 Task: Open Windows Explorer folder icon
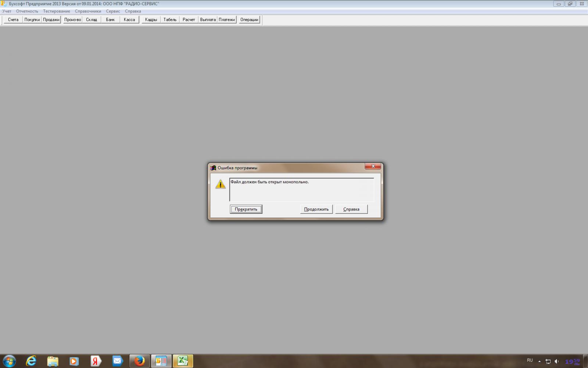click(53, 361)
